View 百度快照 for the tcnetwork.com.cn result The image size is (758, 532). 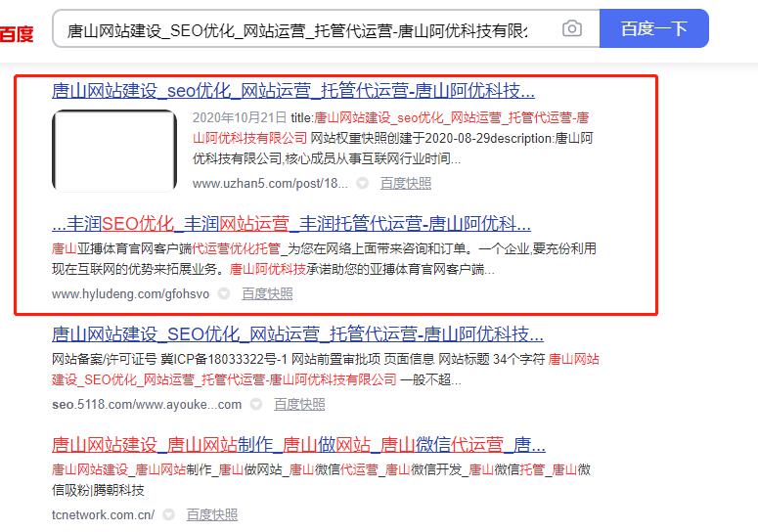pos(211,514)
